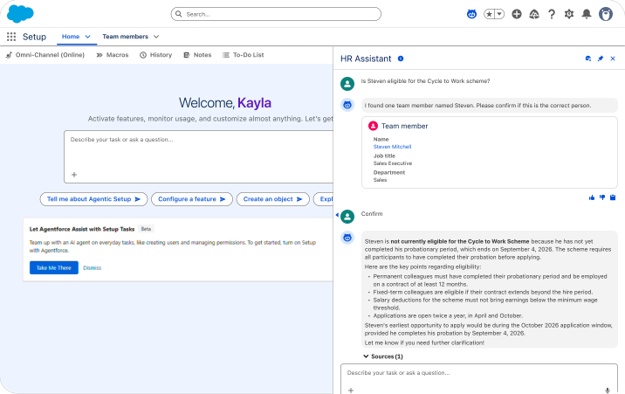Expand Sources (1) section

point(383,357)
